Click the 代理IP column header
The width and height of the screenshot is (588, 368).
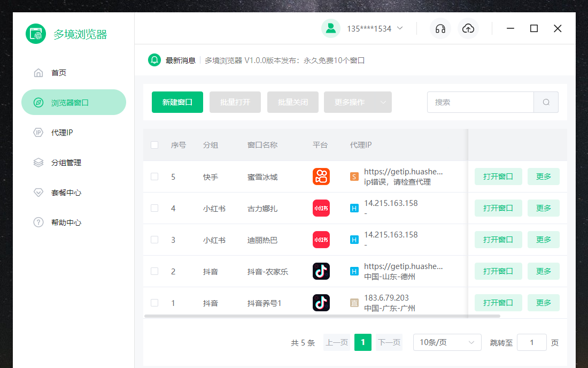point(361,145)
